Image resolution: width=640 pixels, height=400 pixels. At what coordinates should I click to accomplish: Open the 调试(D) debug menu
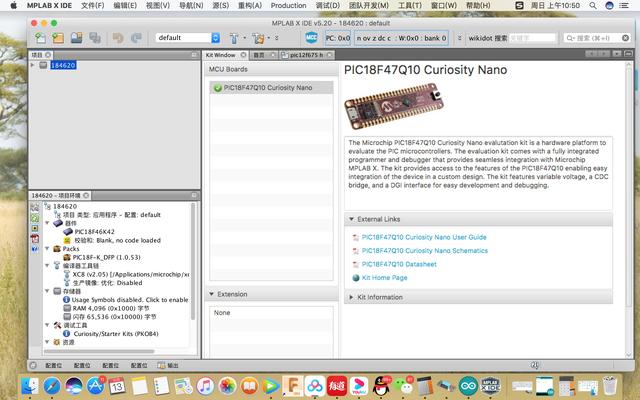coord(328,5)
